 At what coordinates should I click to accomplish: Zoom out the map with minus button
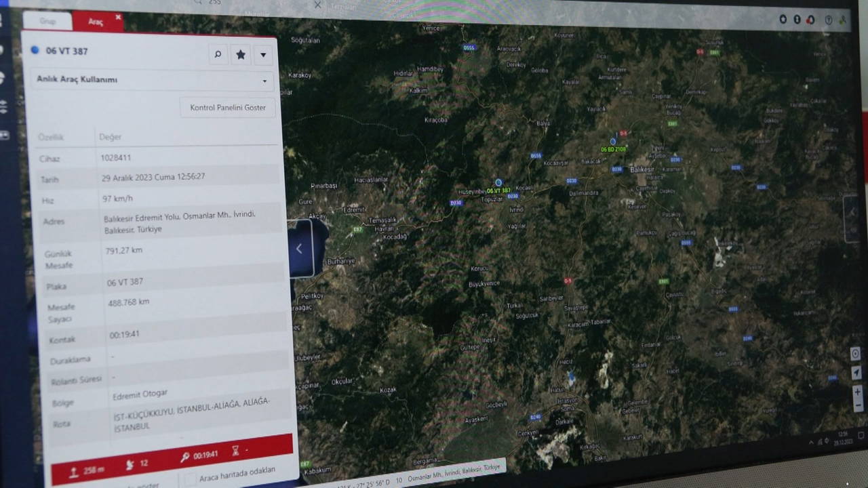point(857,405)
